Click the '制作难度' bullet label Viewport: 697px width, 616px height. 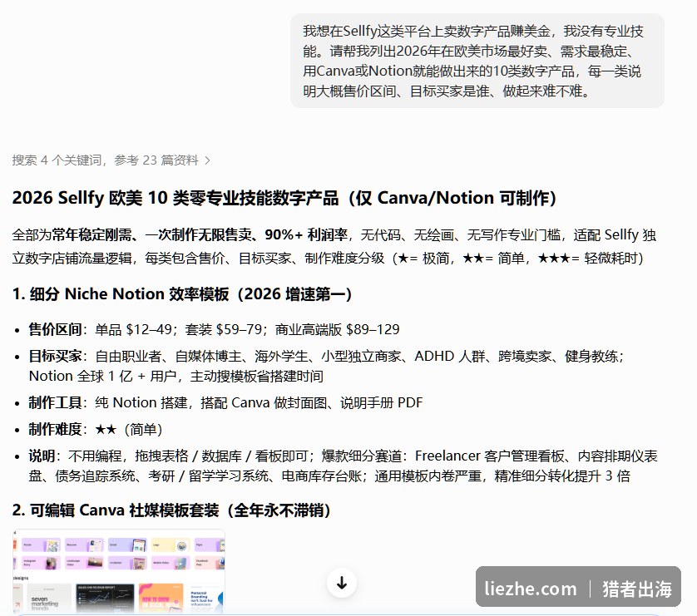[x=55, y=430]
